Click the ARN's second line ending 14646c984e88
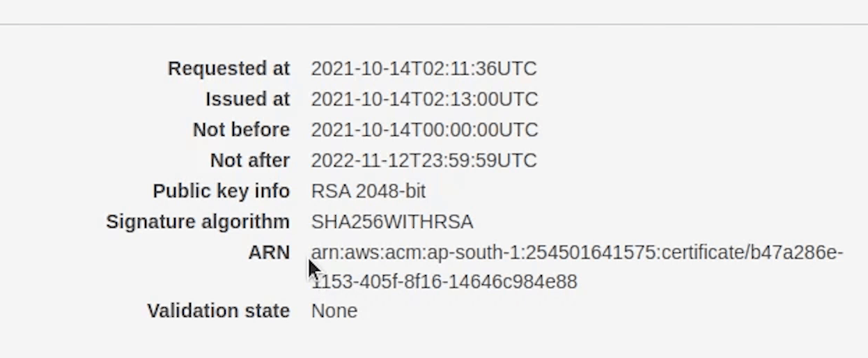868x358 pixels. 446,282
